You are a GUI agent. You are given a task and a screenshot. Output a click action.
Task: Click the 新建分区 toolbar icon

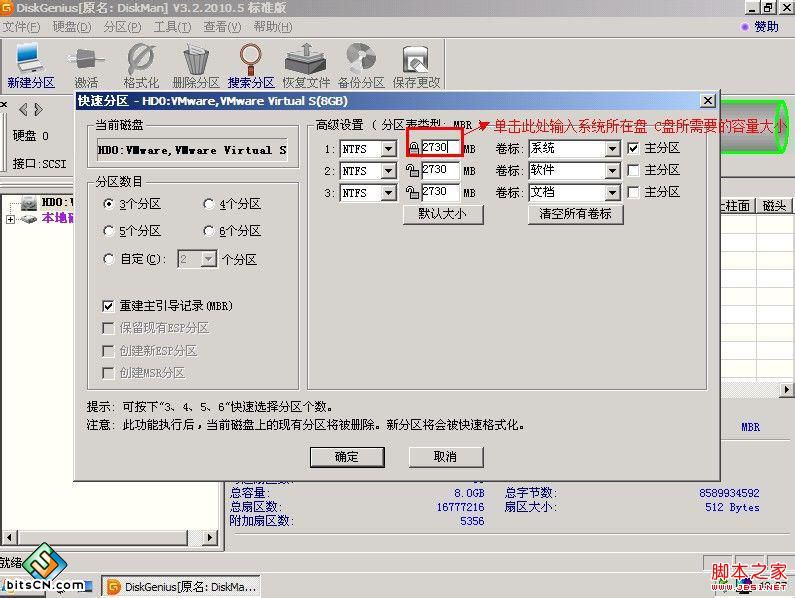29,66
